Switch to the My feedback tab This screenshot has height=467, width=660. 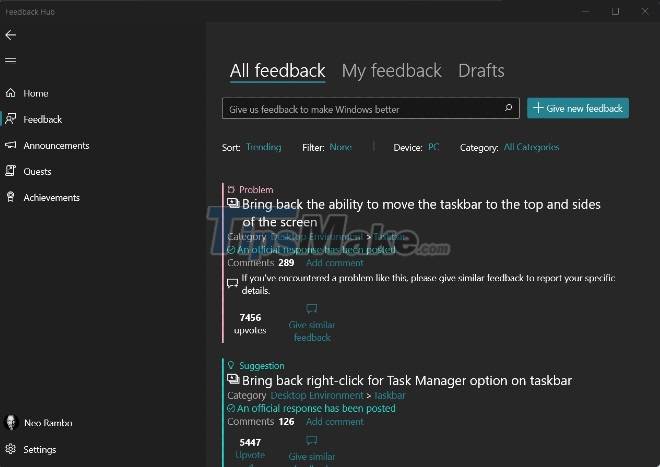coord(391,70)
